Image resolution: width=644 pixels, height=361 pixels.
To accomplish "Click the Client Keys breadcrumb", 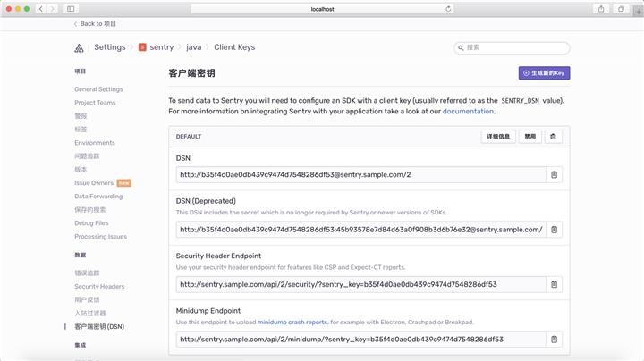I will (234, 47).
